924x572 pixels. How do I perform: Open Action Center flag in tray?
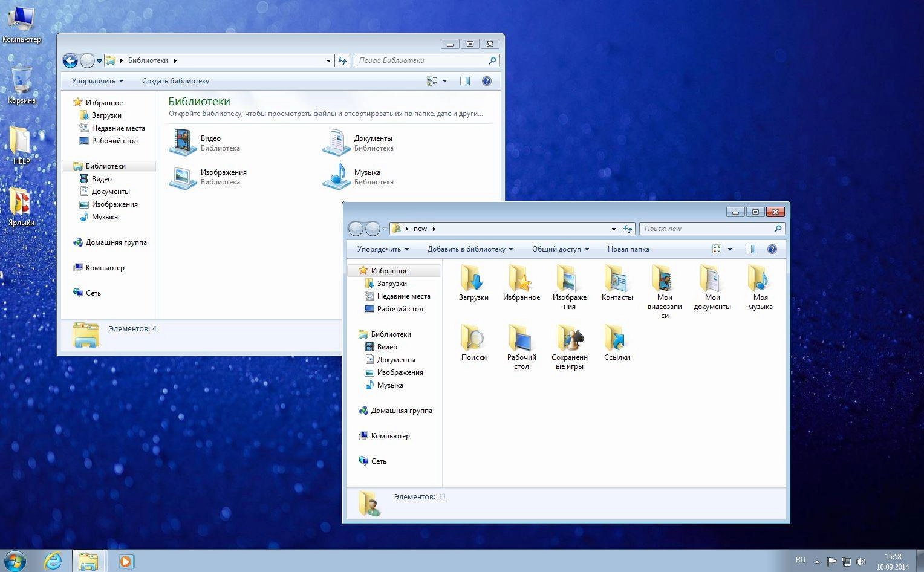(831, 562)
